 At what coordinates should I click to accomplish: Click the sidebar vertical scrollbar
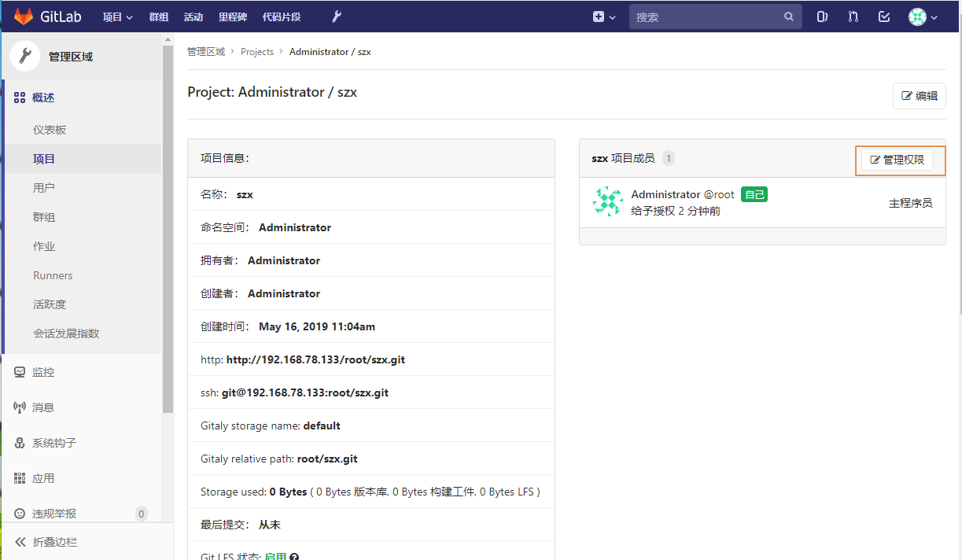point(168,228)
